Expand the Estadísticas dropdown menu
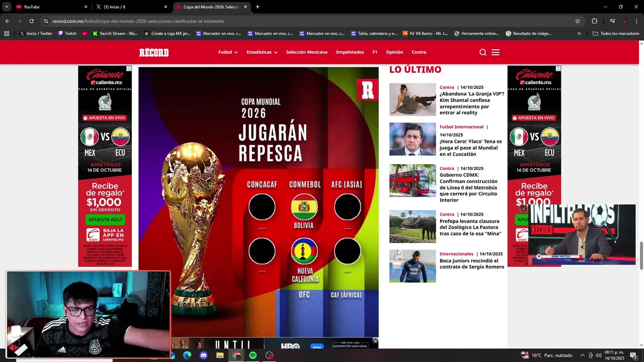The width and height of the screenshot is (644, 362). pos(262,52)
